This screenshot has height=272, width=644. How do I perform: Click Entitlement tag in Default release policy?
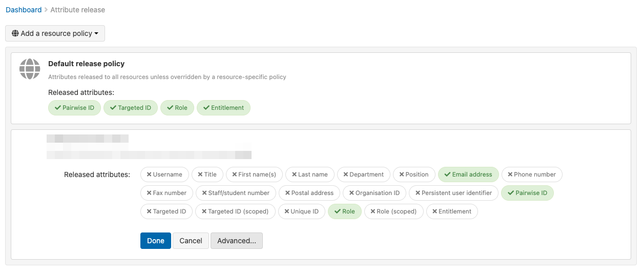[x=223, y=108]
